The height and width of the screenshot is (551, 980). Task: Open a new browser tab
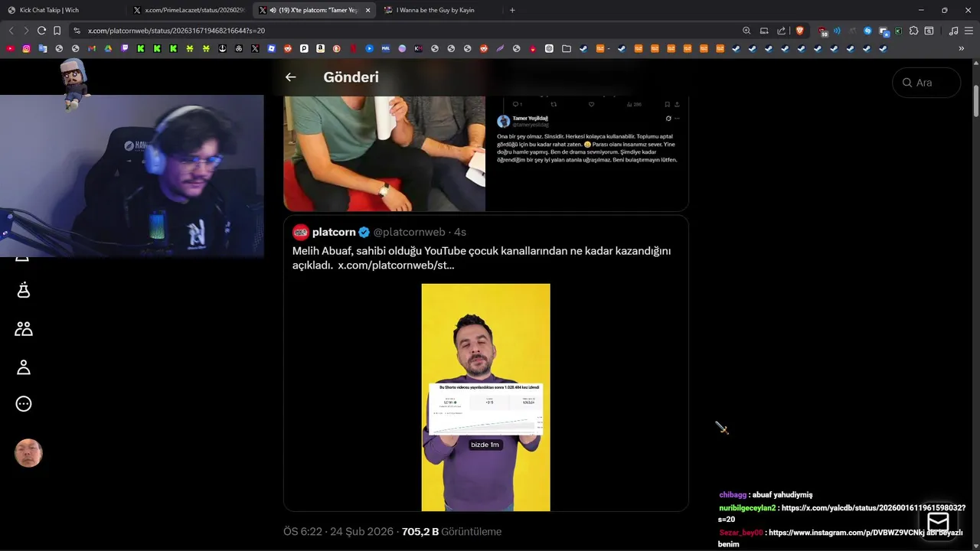pos(512,10)
